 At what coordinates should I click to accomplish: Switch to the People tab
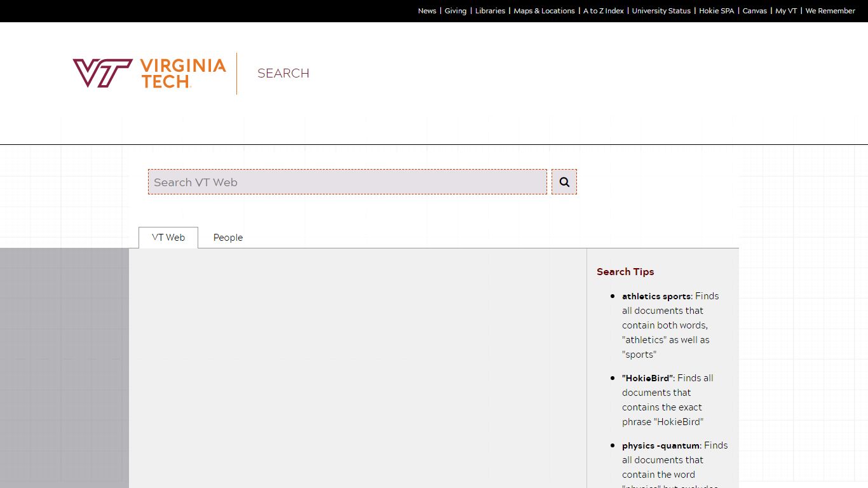coord(228,238)
